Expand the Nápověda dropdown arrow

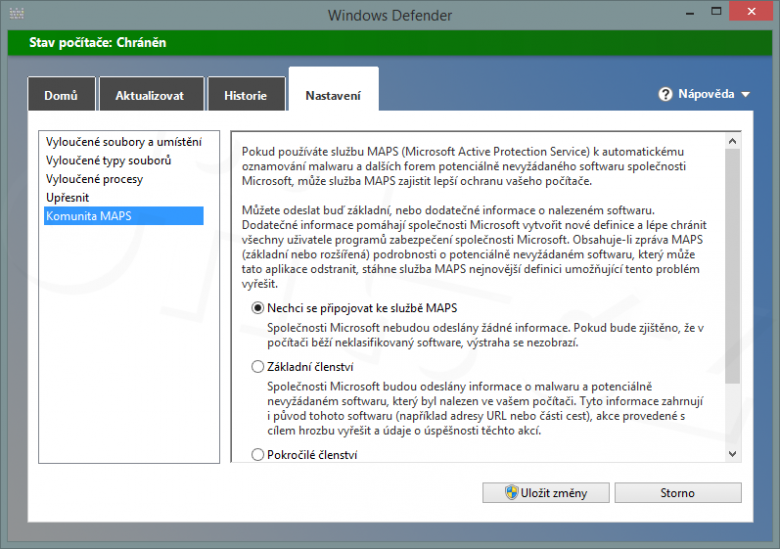click(745, 94)
